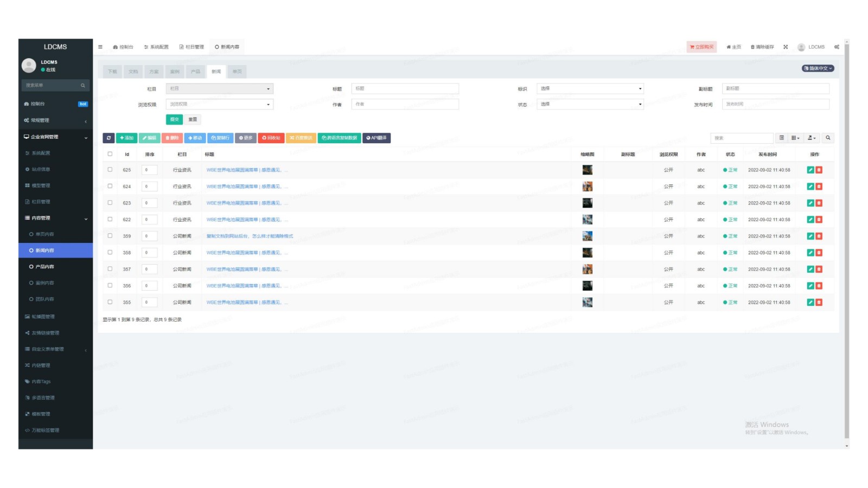The width and height of the screenshot is (868, 488).
Task: Check the checkbox for row 356
Action: pos(110,285)
